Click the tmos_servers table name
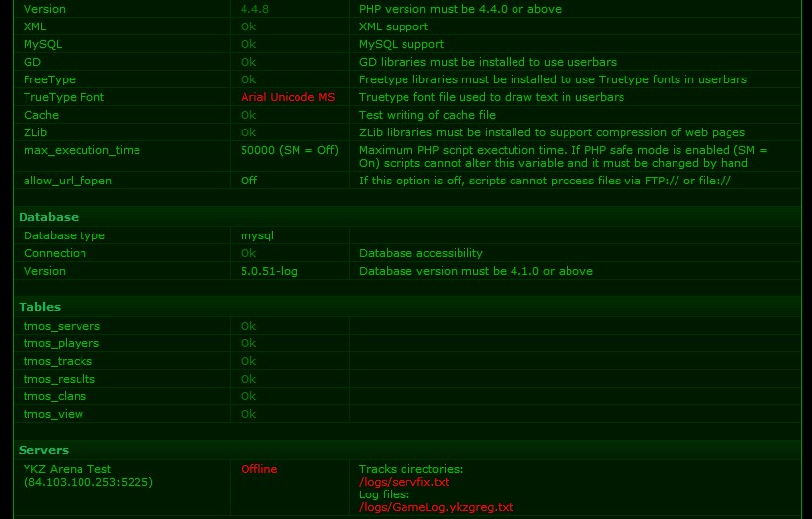 coord(62,326)
